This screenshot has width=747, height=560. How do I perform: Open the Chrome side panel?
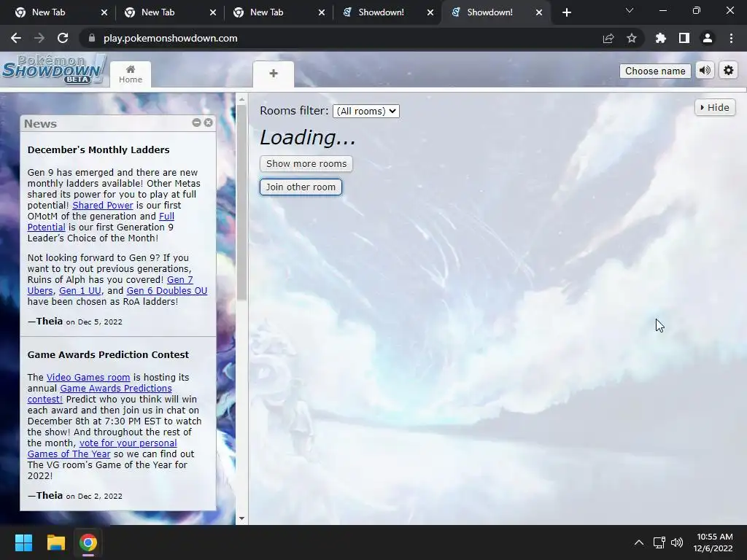[x=684, y=38]
